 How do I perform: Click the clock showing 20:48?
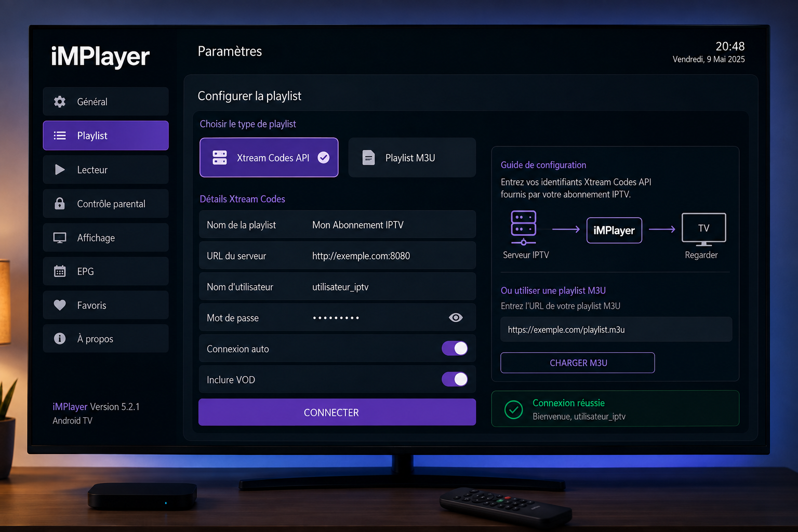(x=730, y=46)
